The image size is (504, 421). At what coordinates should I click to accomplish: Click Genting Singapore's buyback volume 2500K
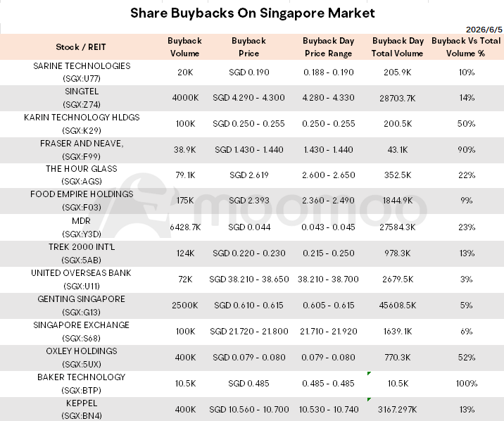185,306
